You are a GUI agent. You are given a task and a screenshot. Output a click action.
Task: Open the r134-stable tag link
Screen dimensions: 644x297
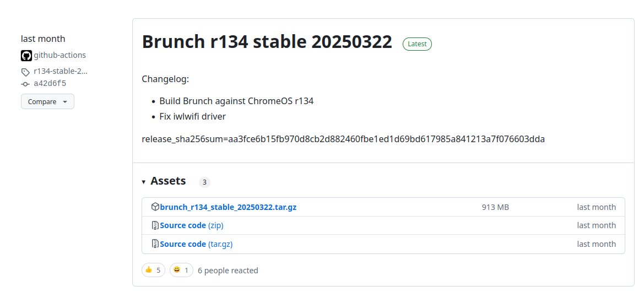(61, 71)
